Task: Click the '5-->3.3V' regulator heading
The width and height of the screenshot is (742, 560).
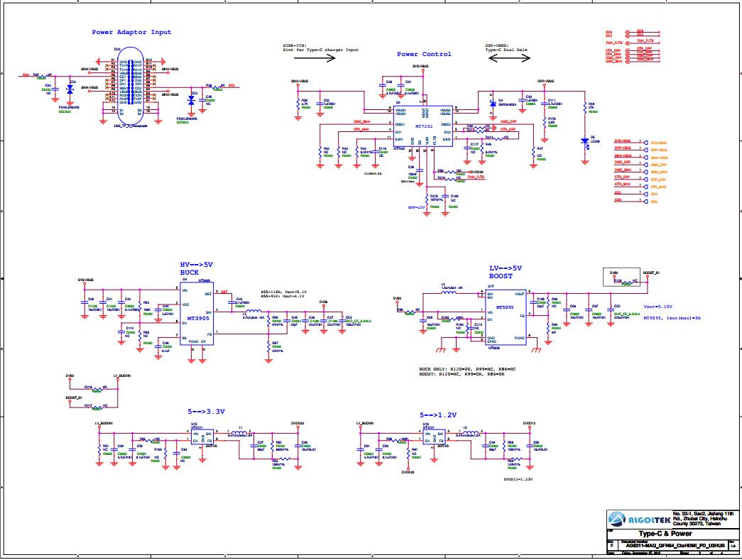Action: [x=207, y=412]
